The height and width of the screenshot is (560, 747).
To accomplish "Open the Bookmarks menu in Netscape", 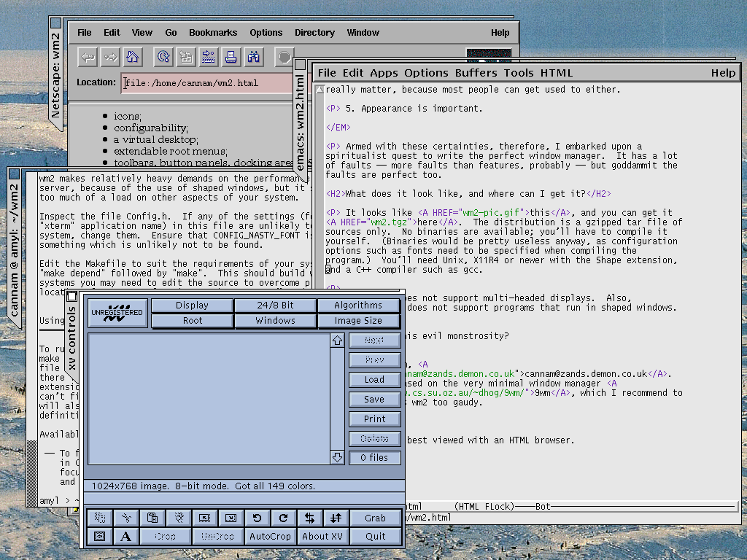I will pos(213,33).
